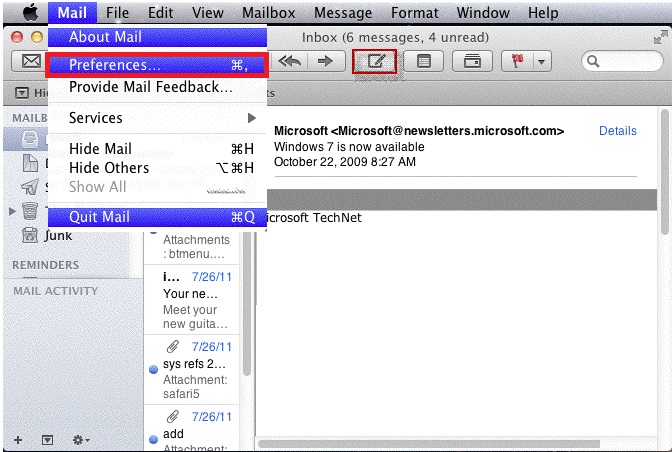Choose Provide Mail Feedback… menu item
Screen dimensions: 672x452
[x=157, y=87]
